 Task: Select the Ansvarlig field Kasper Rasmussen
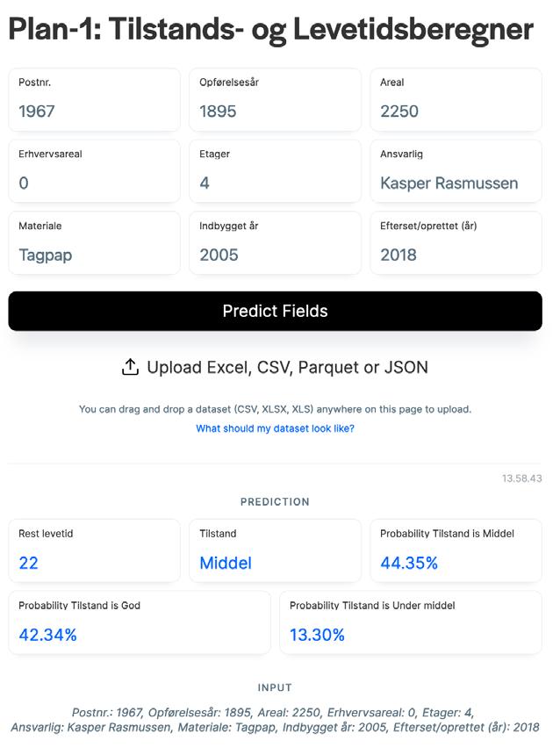456,171
